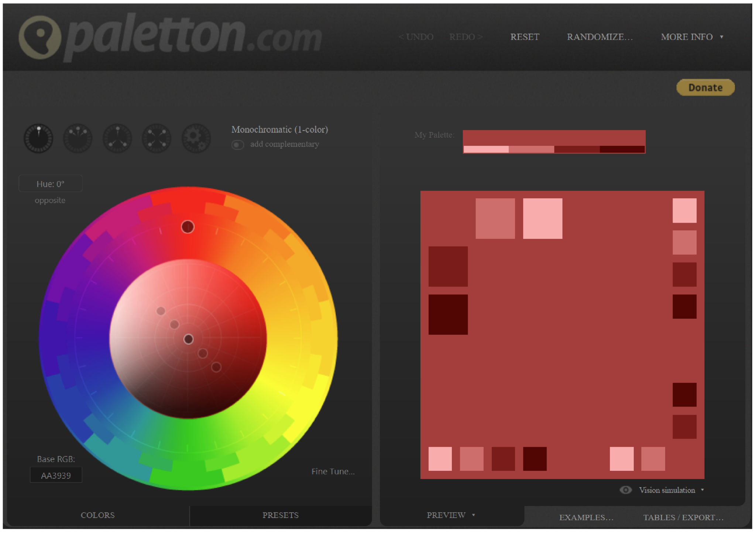
Task: Click the opposite hue toggle
Action: pos(50,200)
